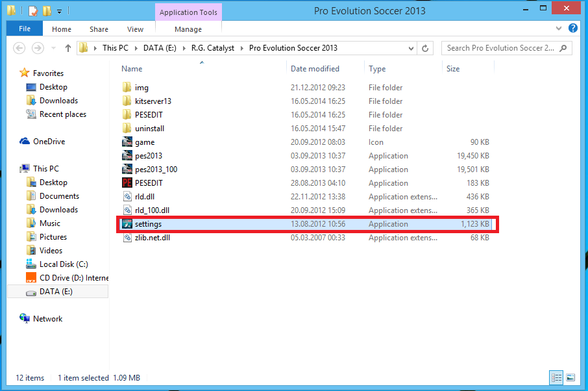Customize Quick Access Toolbar dropdown
The width and height of the screenshot is (588, 391).
tap(59, 12)
